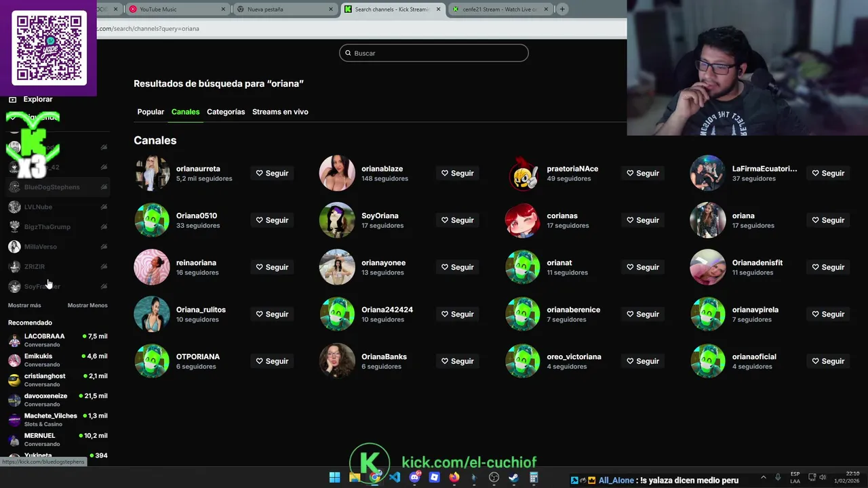Click the microphone tray icon
This screenshot has width=868, height=488.
[778, 477]
